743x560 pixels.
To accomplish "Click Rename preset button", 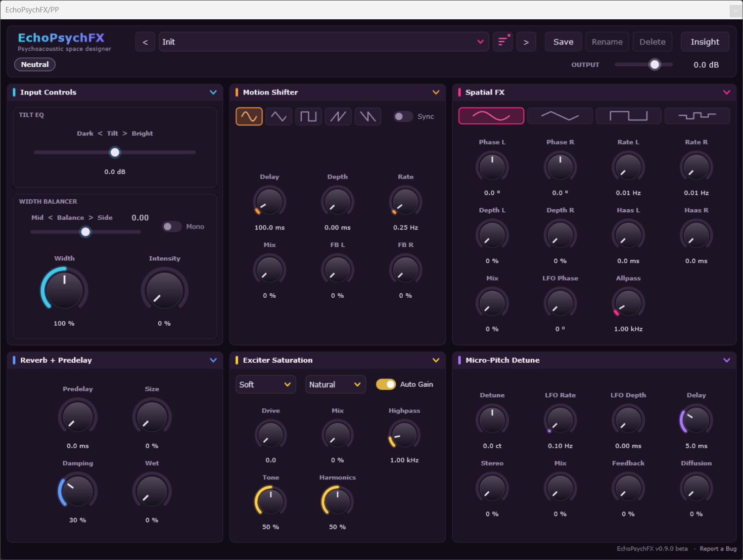I will point(607,42).
